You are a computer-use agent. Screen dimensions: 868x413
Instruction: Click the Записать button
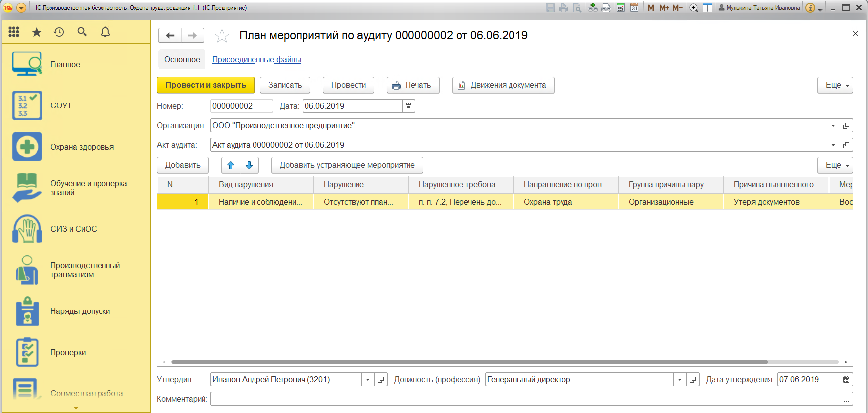tap(285, 85)
